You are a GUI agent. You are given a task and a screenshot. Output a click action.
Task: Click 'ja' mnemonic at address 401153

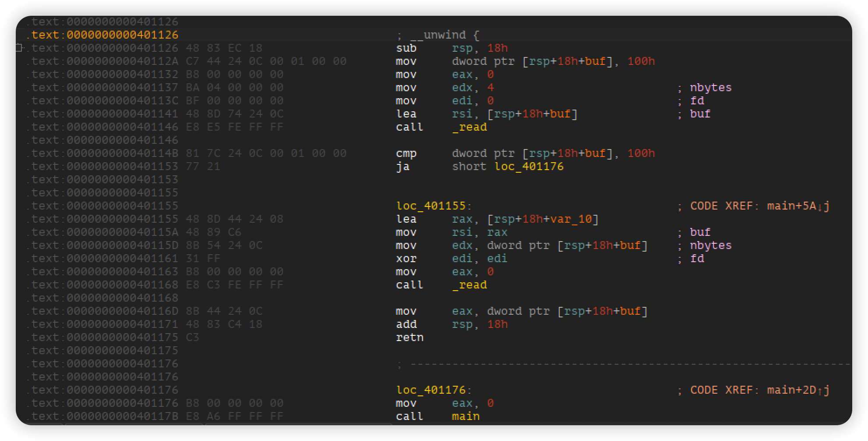[403, 166]
